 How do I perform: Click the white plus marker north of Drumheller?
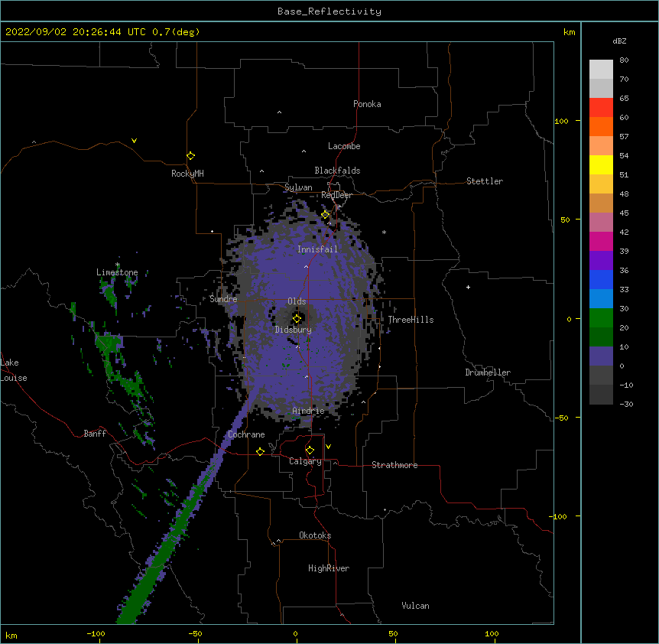(x=468, y=287)
